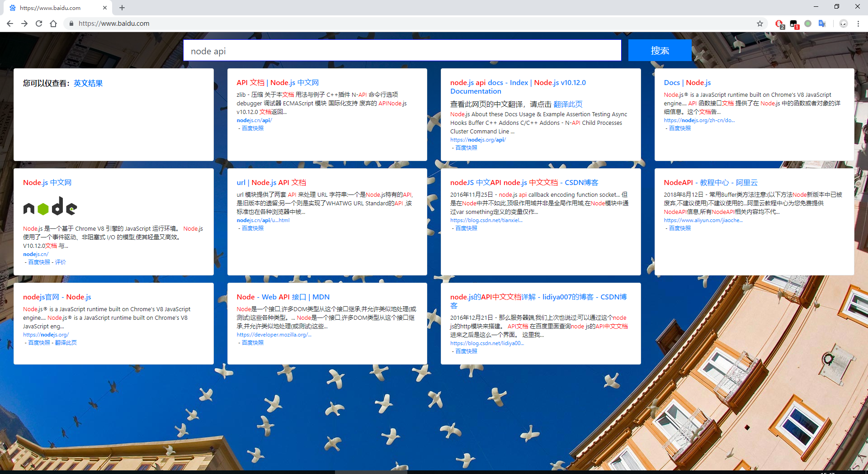Viewport: 868px width, 474px height.
Task: Open the www.aliyun.com/jiaoche... URL link
Action: click(x=703, y=220)
